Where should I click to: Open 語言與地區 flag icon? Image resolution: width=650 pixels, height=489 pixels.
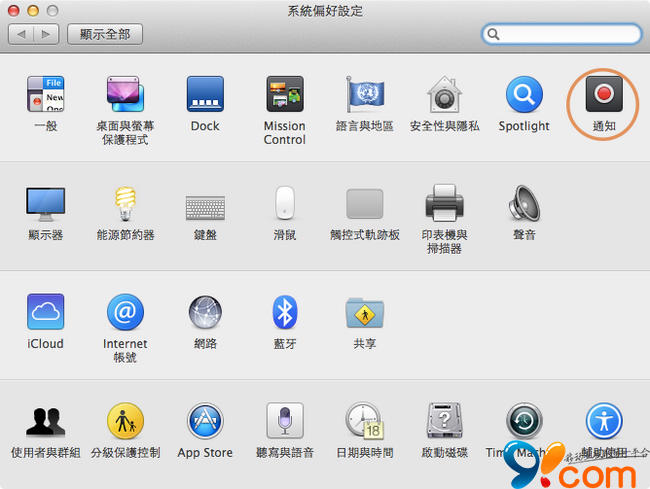(365, 94)
